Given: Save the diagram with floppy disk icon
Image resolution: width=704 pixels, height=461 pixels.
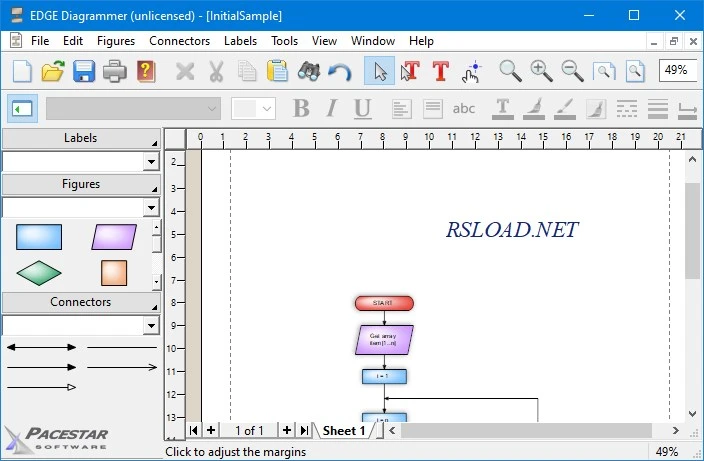Looking at the screenshot, I should 84,71.
